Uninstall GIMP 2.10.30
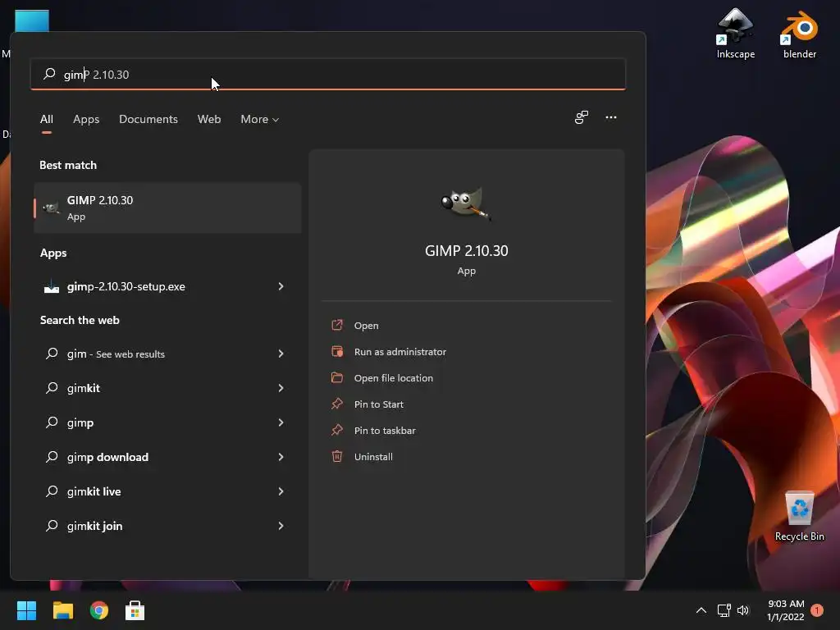This screenshot has height=630, width=840. click(373, 456)
